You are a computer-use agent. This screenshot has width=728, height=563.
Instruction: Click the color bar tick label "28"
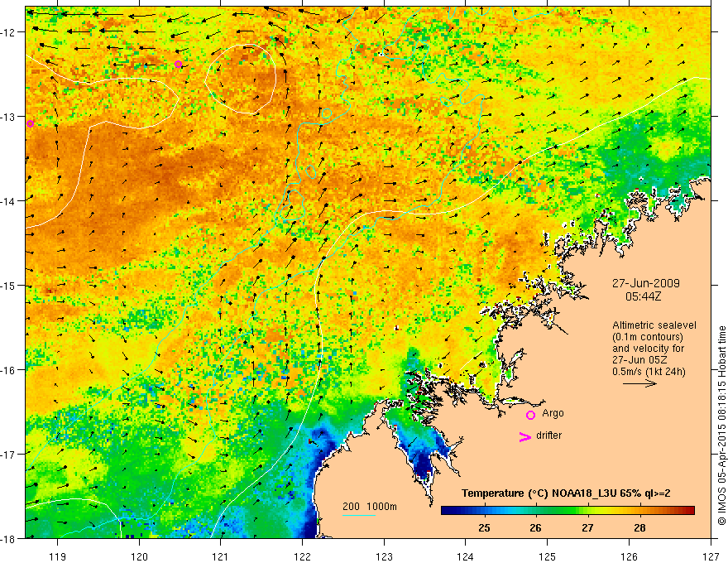[x=639, y=527]
